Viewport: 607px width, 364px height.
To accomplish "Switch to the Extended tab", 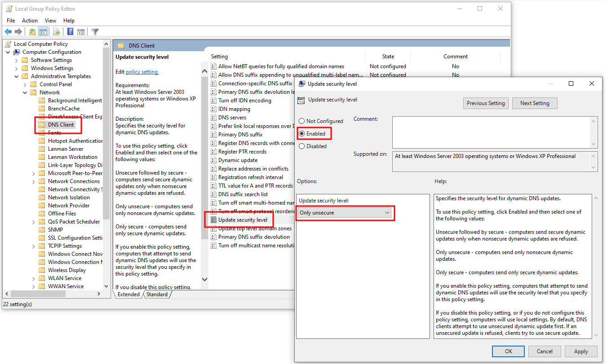I will click(x=128, y=294).
